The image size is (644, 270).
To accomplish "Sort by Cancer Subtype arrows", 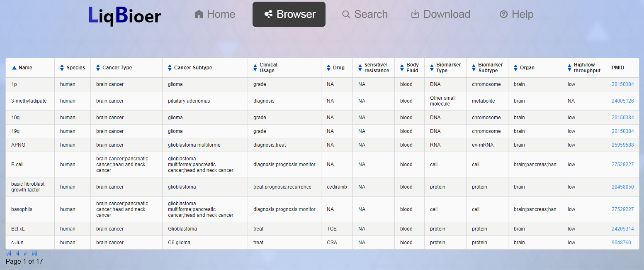I will [x=170, y=68].
